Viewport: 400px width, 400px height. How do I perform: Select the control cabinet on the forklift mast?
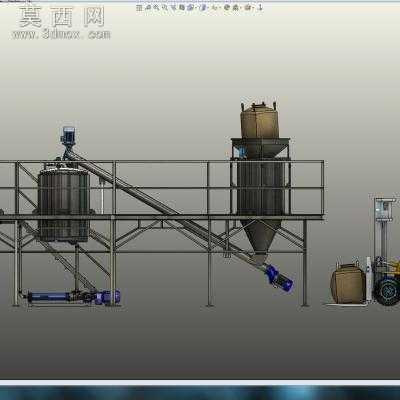click(x=385, y=209)
